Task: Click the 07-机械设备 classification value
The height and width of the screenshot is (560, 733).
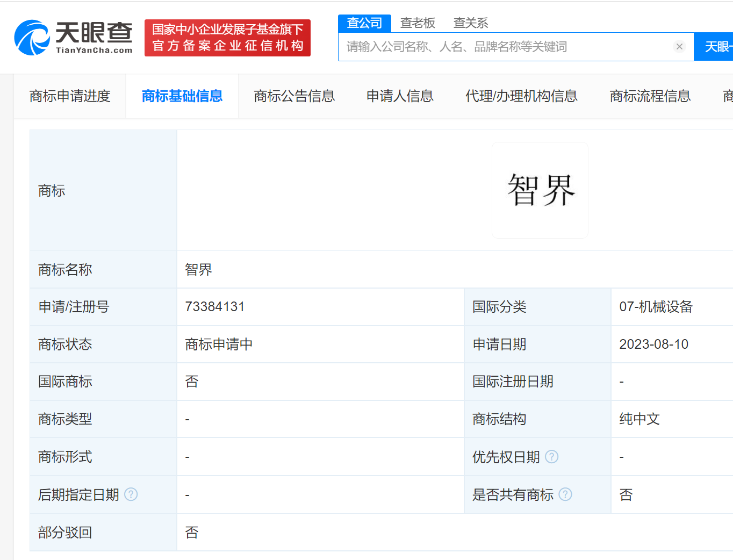Action: pos(656,307)
